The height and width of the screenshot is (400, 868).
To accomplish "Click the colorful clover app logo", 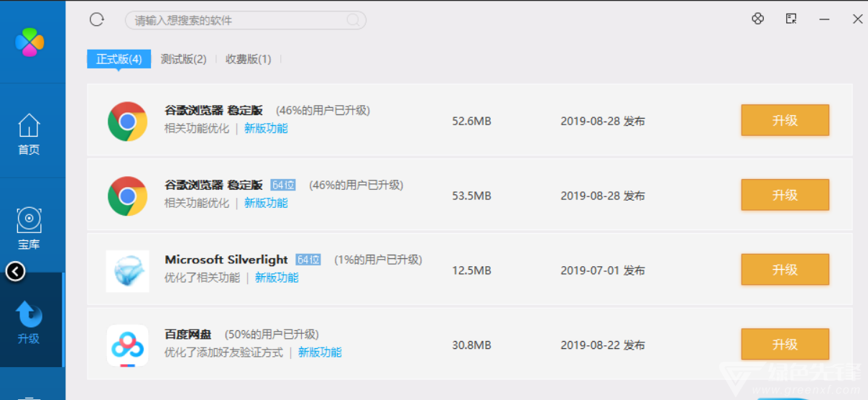I will point(29,42).
